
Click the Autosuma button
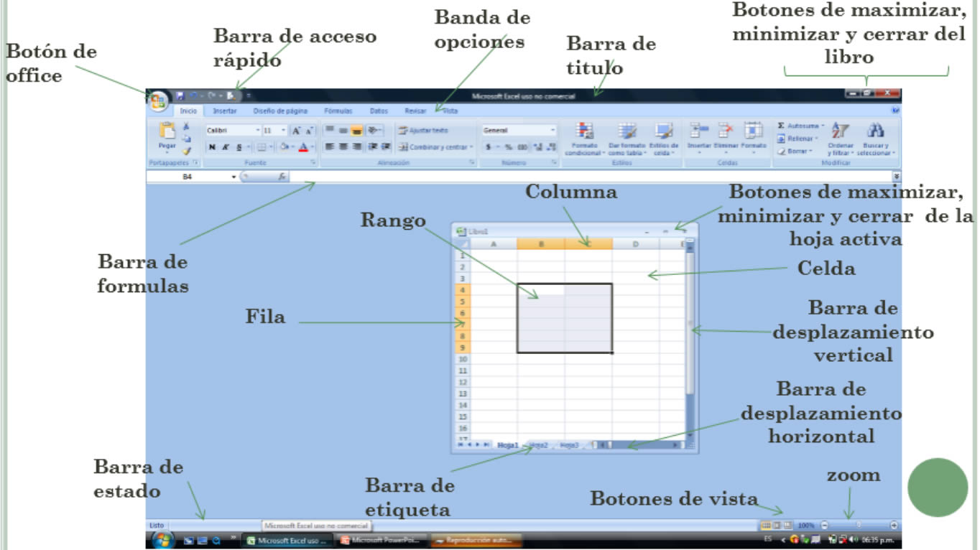pos(801,126)
